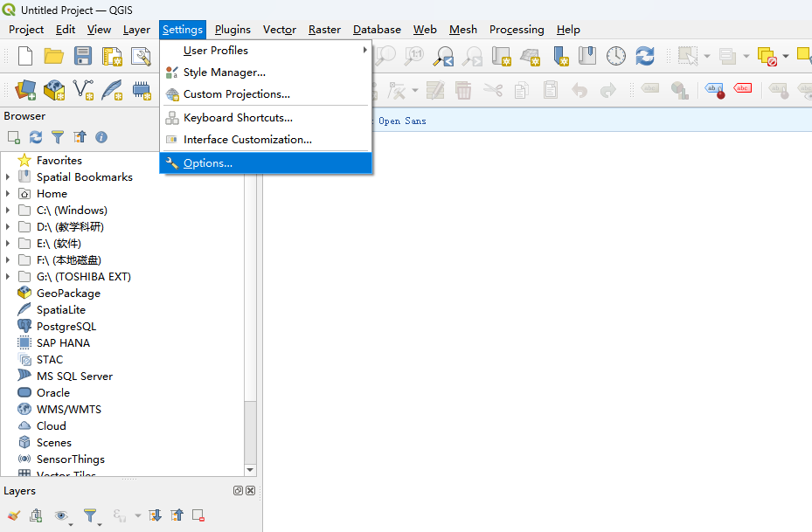Open the Layout Manager wrench icon
This screenshot has width=812, height=532.
coord(141,56)
